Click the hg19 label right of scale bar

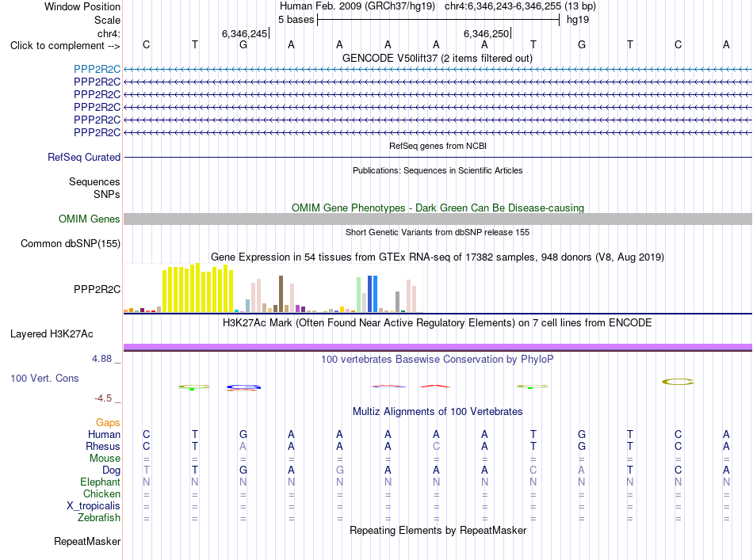coord(578,20)
